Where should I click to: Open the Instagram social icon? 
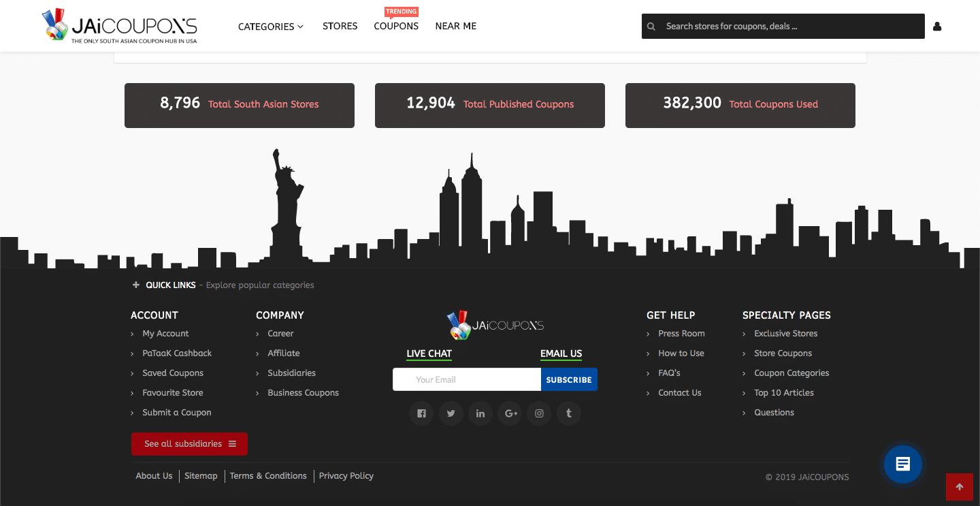tap(539, 413)
